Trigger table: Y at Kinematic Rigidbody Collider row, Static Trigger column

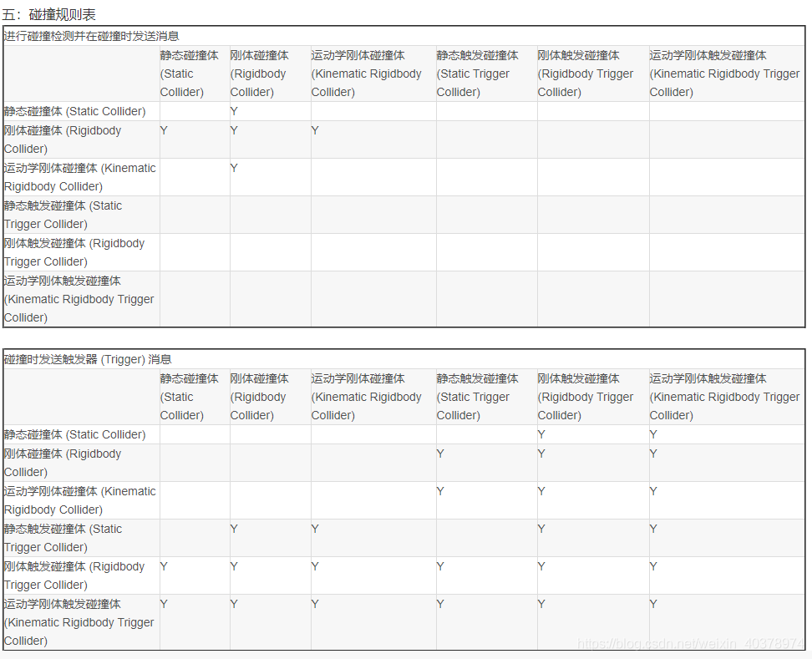440,491
